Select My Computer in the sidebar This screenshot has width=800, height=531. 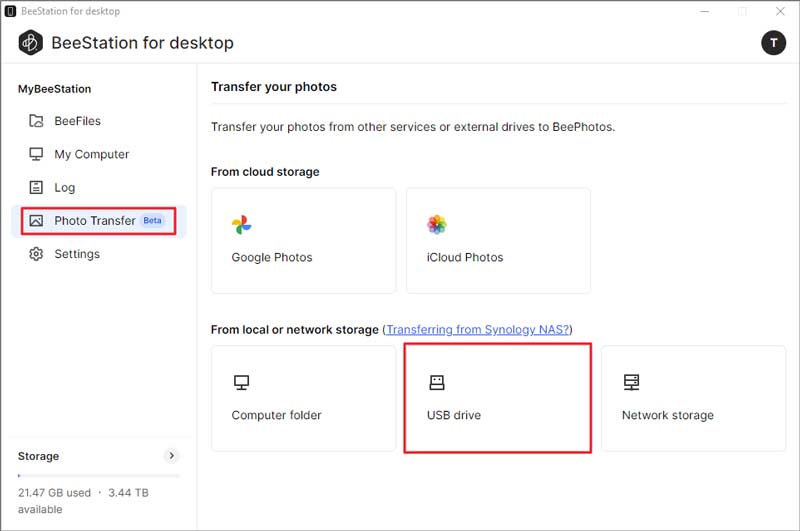click(98, 154)
